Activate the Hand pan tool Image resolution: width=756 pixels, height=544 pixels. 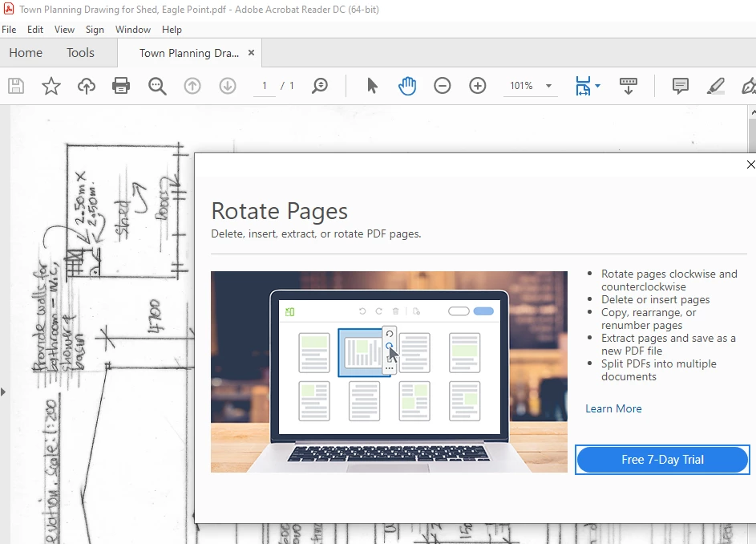tap(407, 86)
